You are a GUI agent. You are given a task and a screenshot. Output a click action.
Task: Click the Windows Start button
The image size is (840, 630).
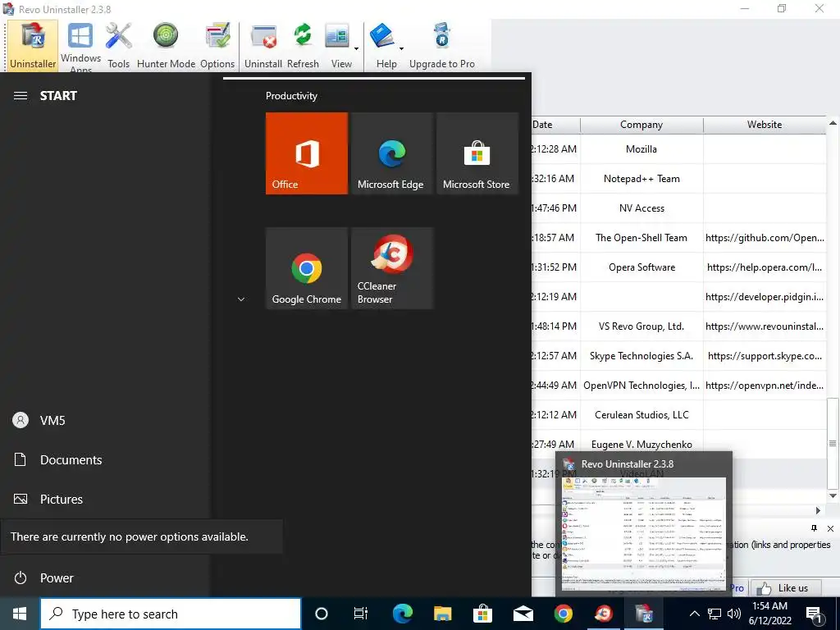(x=20, y=614)
